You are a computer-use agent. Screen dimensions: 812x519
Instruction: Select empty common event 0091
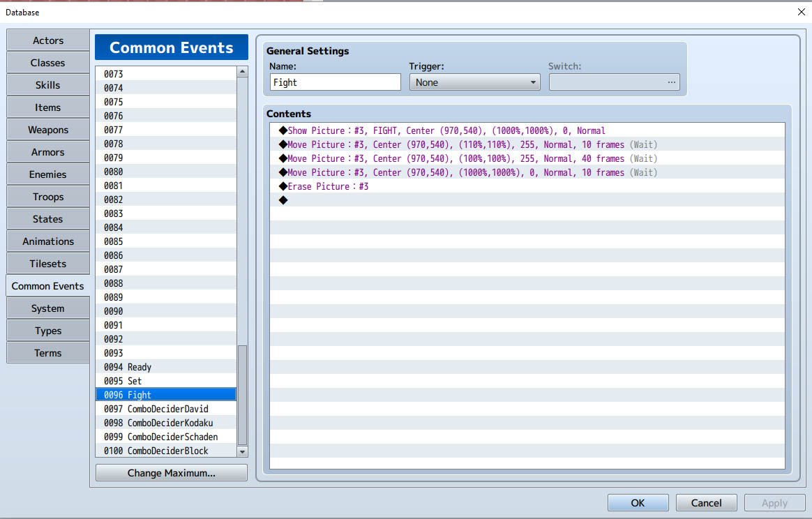[x=166, y=325]
